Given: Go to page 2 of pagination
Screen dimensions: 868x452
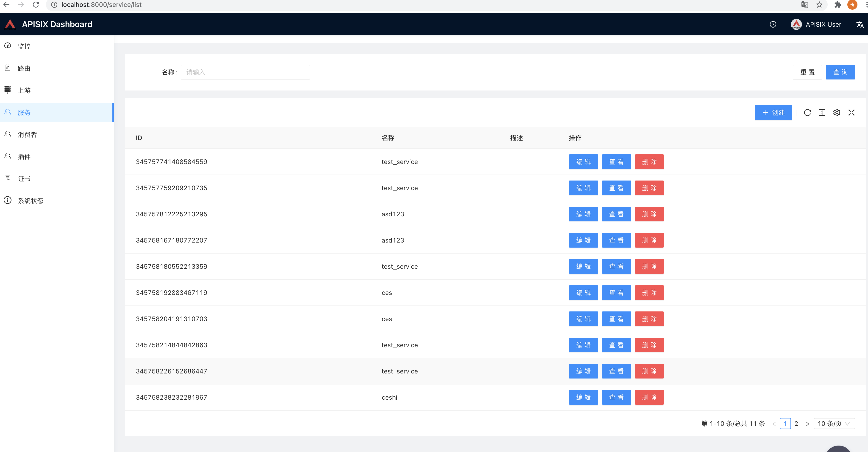Looking at the screenshot, I should click(796, 423).
